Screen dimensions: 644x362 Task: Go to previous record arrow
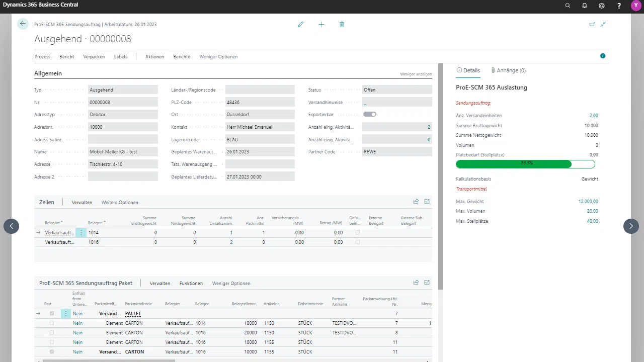(11, 226)
